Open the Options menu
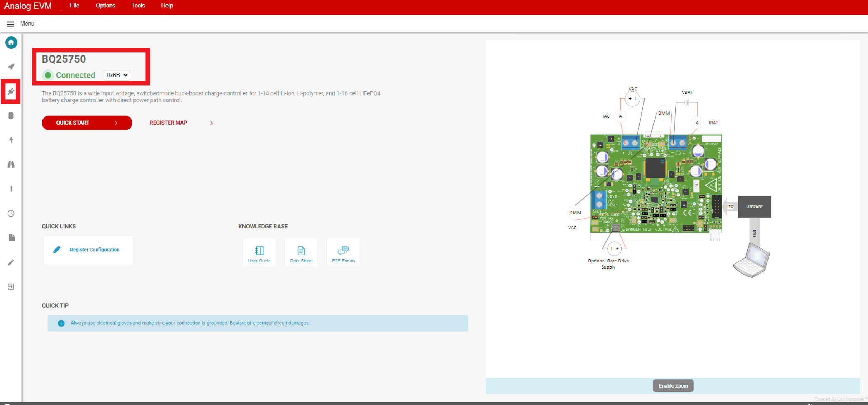Screen dimensions: 868x405 (105, 5)
